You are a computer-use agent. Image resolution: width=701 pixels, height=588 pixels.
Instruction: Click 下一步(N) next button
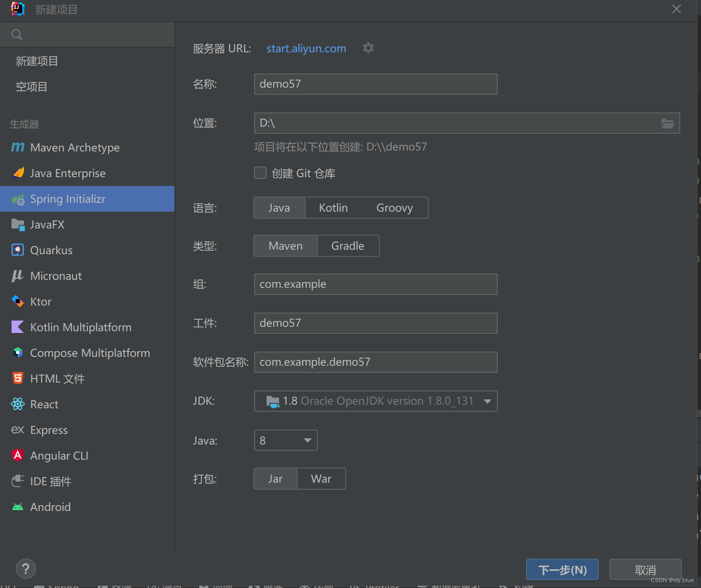[562, 569]
